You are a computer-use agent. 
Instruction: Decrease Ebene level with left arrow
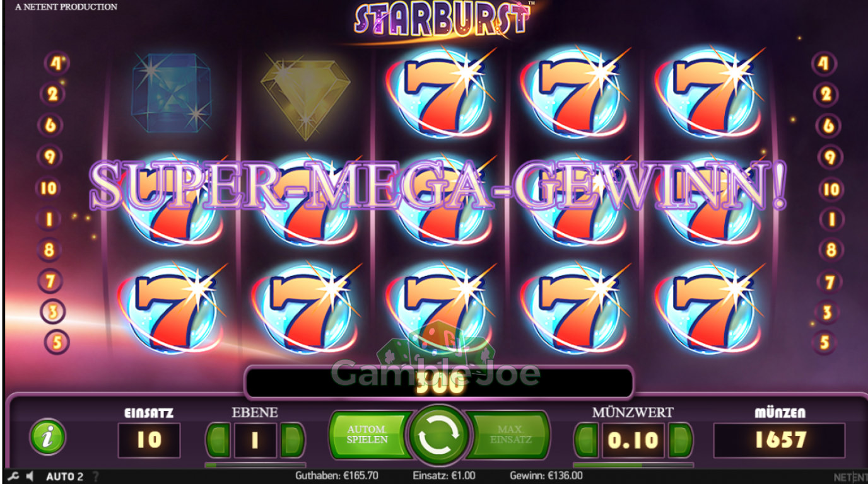coord(218,440)
